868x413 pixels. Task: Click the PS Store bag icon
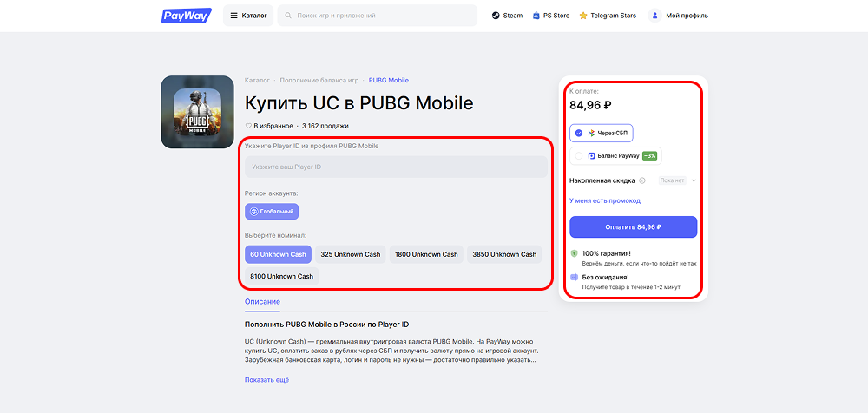coord(536,16)
